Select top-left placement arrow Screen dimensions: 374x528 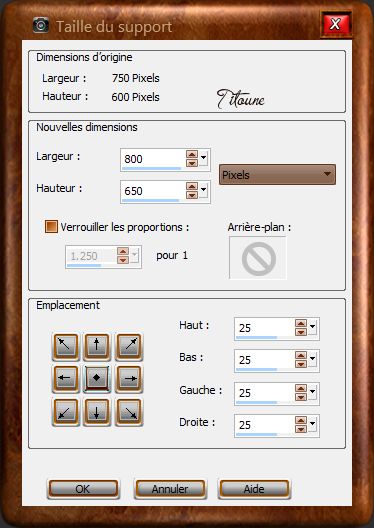click(x=66, y=346)
